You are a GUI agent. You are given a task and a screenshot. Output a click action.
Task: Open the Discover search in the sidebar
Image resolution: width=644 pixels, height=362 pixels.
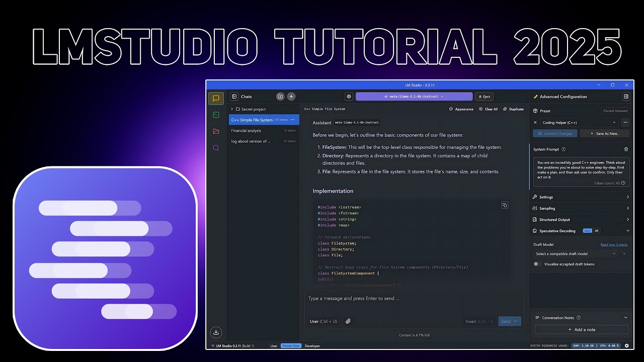tap(216, 148)
